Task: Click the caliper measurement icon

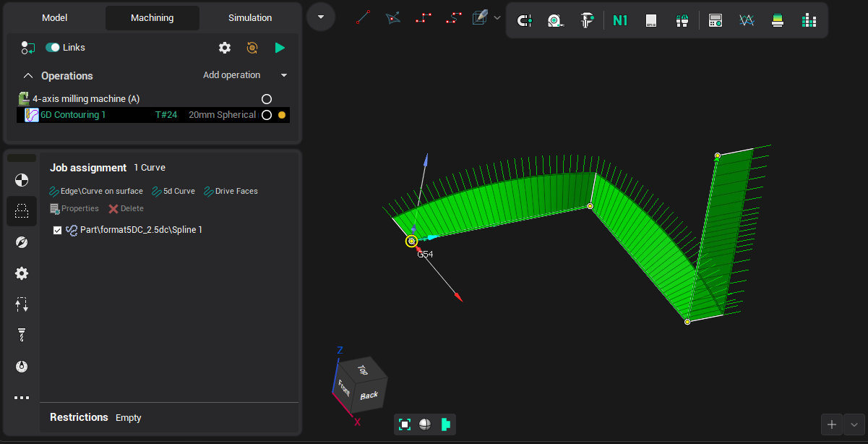Action: pyautogui.click(x=587, y=20)
